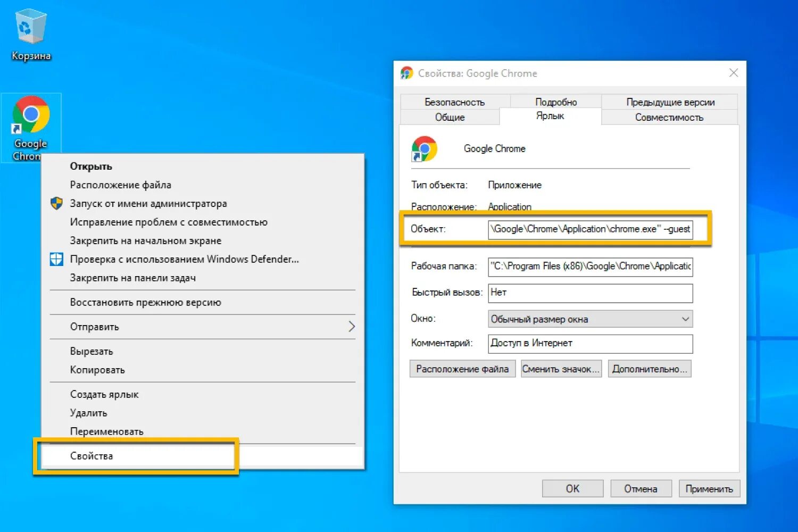The width and height of the screenshot is (798, 532).
Task: Focus the Быстрый вызов field
Action: [591, 293]
